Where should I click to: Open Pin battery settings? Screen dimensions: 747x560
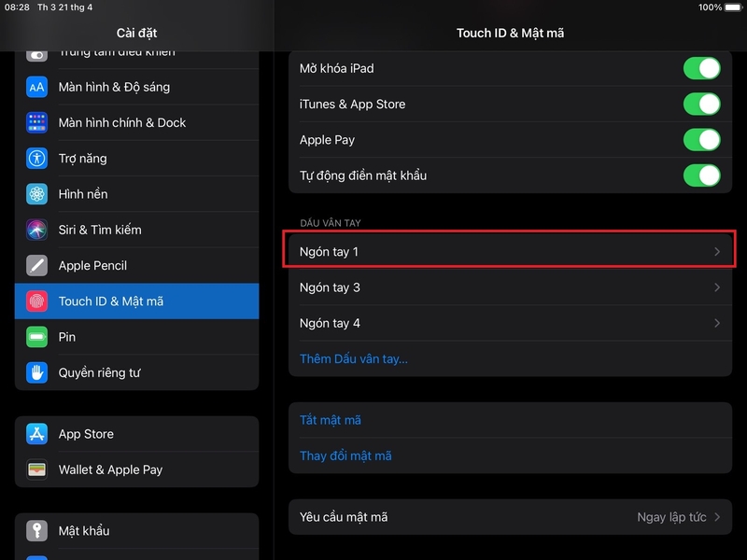point(136,337)
